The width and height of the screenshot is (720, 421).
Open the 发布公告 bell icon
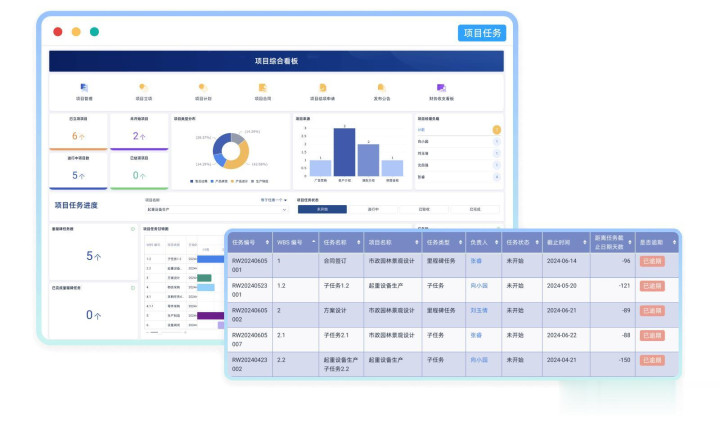point(382,88)
